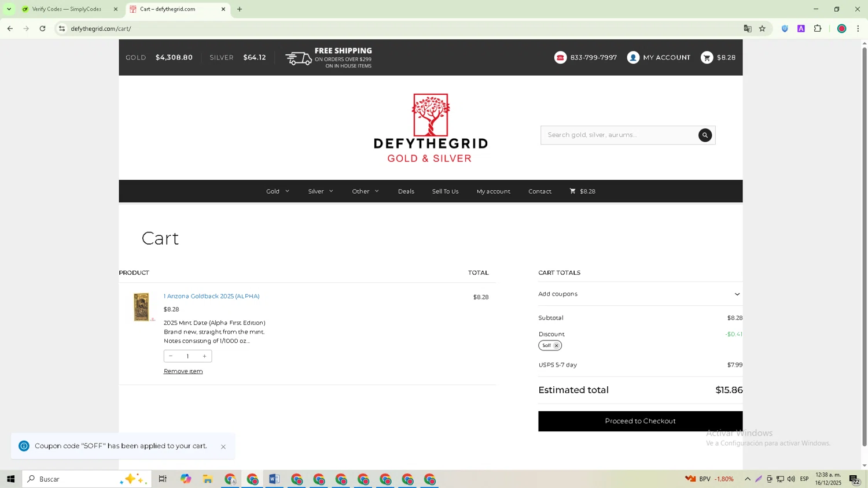Open the tab search dropdown arrow
Viewport: 868px width, 488px height.
[9, 9]
